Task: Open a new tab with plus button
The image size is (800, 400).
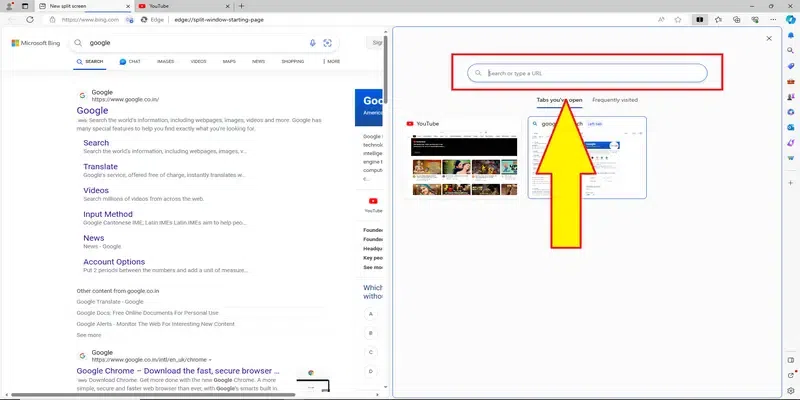Action: click(x=241, y=6)
